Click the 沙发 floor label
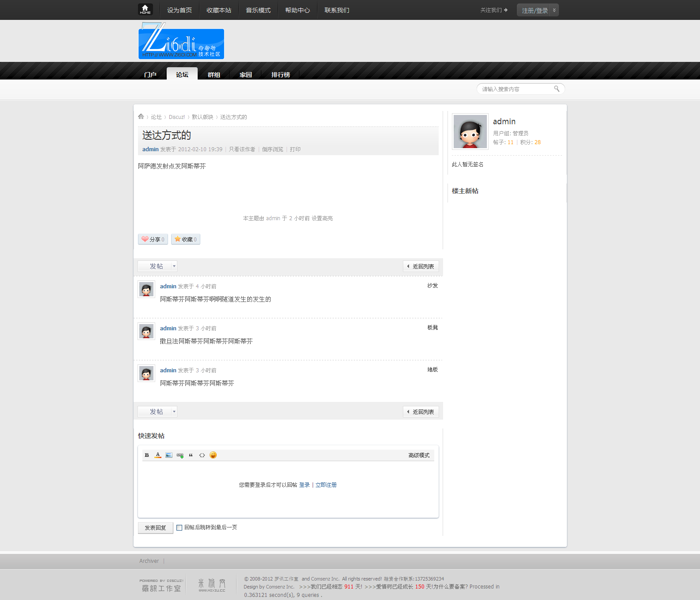The image size is (700, 600). tap(432, 286)
